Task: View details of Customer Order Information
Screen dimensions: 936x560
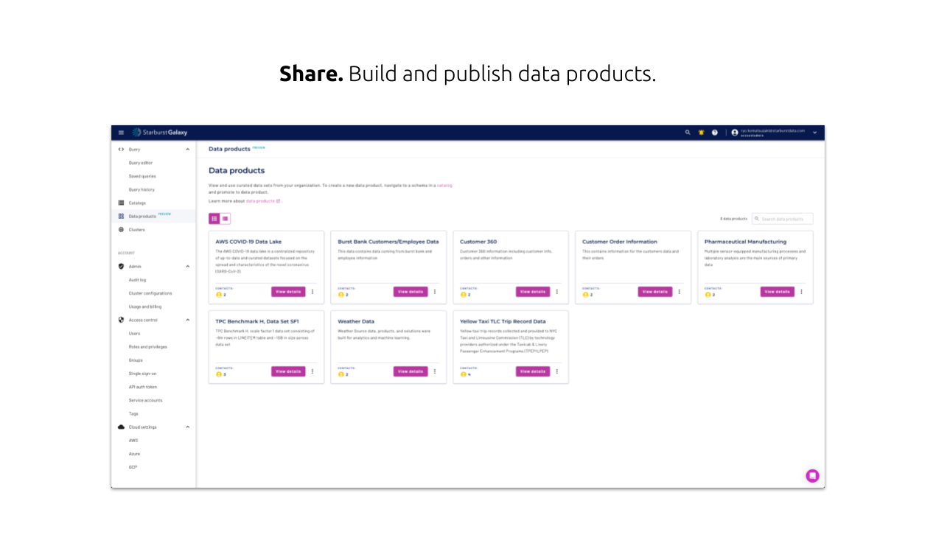Action: click(655, 292)
